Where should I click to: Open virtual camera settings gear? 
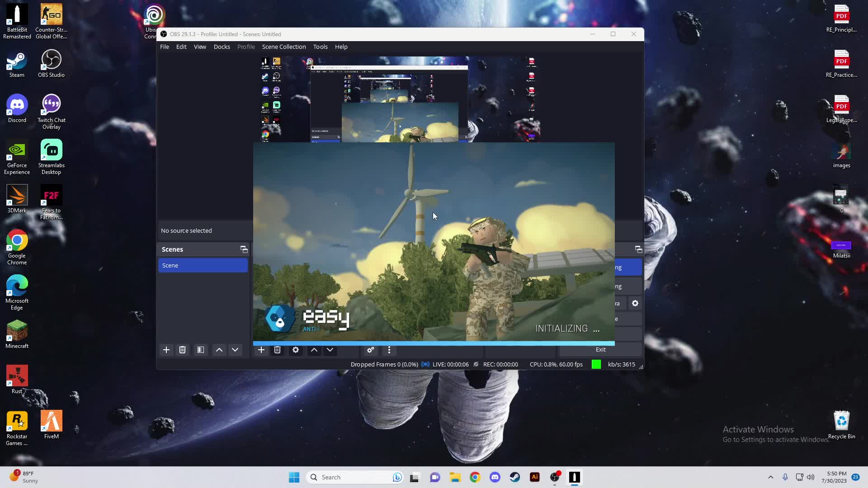tap(635, 303)
